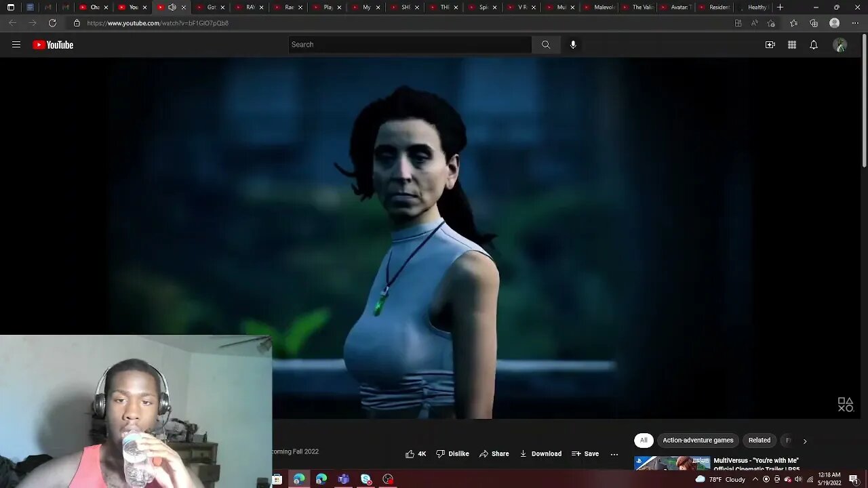Close the "SHE" tab
Image resolution: width=868 pixels, height=488 pixels.
click(416, 7)
